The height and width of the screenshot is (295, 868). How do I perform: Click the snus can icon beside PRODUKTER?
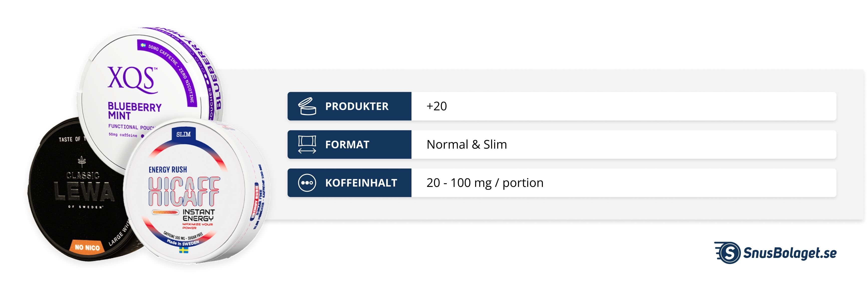tap(307, 106)
